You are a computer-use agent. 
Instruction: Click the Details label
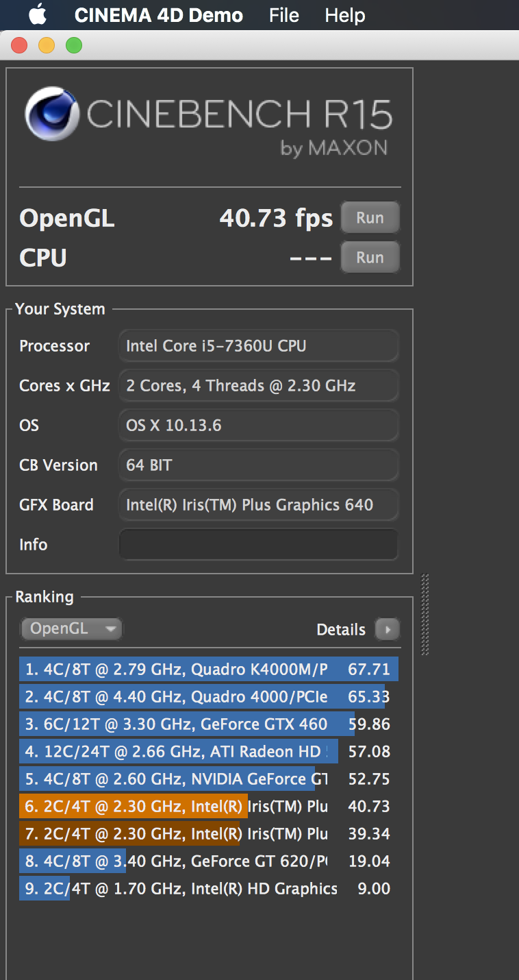[341, 629]
